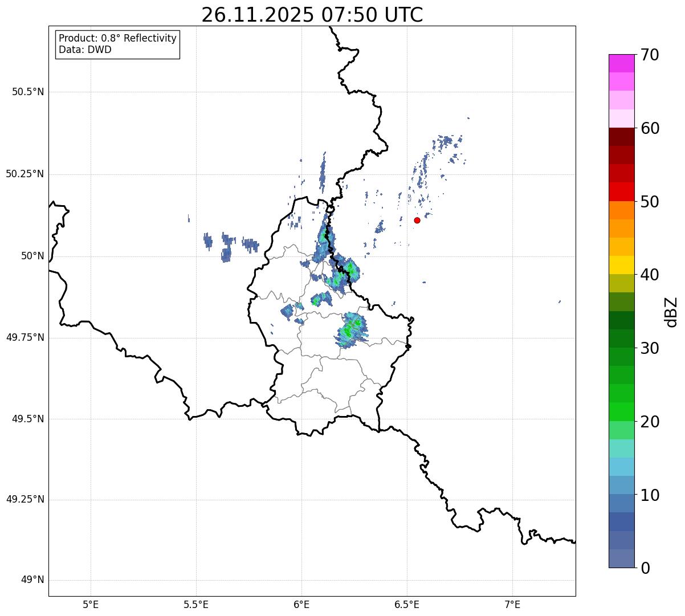Click the yellow colorbar swatch just above 40
Screen dimensions: 685x616
pyautogui.click(x=621, y=265)
